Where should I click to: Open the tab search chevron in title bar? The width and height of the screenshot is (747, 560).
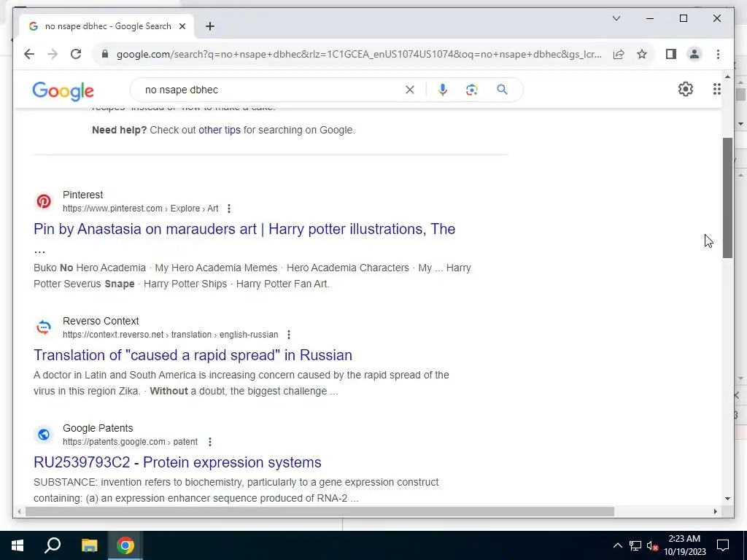pyautogui.click(x=616, y=18)
